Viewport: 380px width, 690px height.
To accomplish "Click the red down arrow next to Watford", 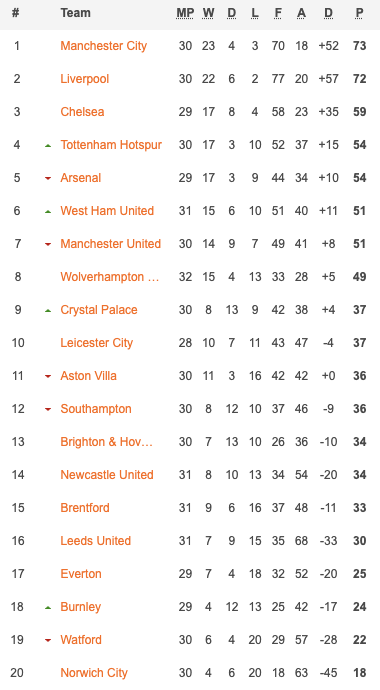I will click(x=48, y=640).
